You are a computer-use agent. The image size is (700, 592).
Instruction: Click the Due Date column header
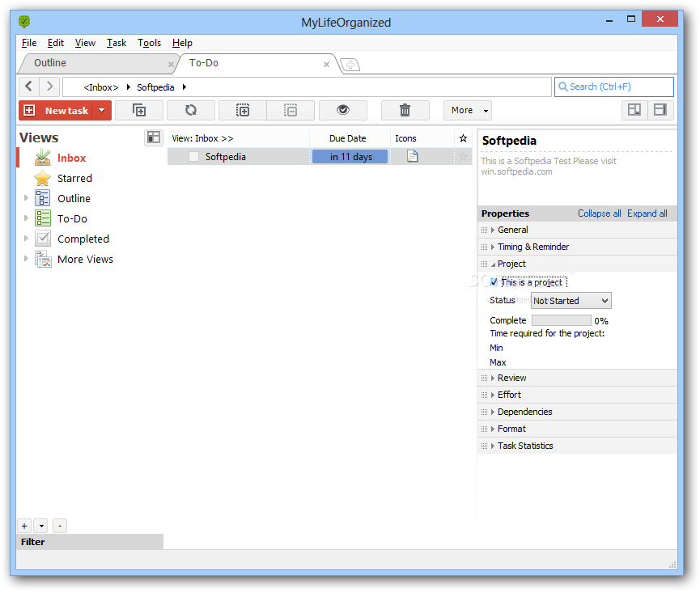tap(348, 138)
